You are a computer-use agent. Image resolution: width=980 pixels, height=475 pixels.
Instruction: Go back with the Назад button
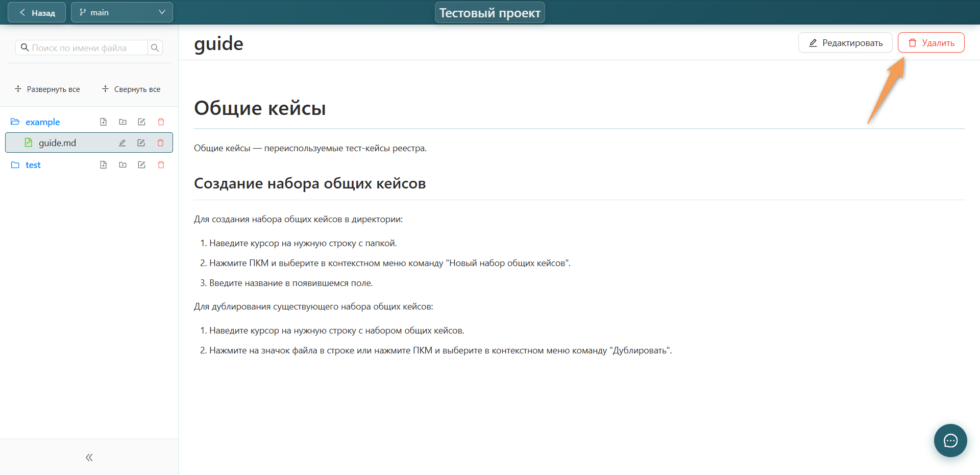(x=37, y=12)
